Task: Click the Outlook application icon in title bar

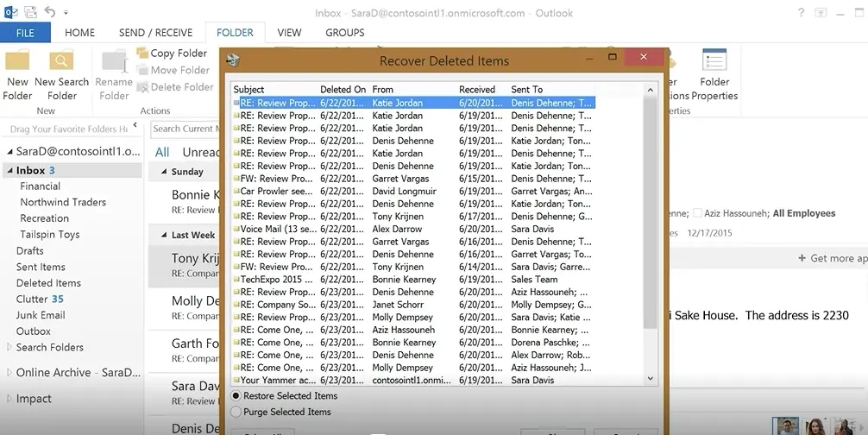Action: coord(10,12)
